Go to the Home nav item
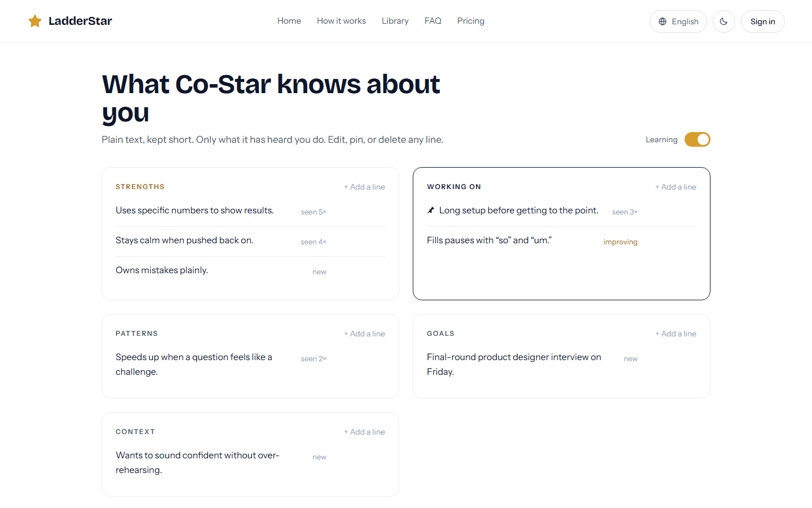The width and height of the screenshot is (812, 508). pyautogui.click(x=289, y=21)
